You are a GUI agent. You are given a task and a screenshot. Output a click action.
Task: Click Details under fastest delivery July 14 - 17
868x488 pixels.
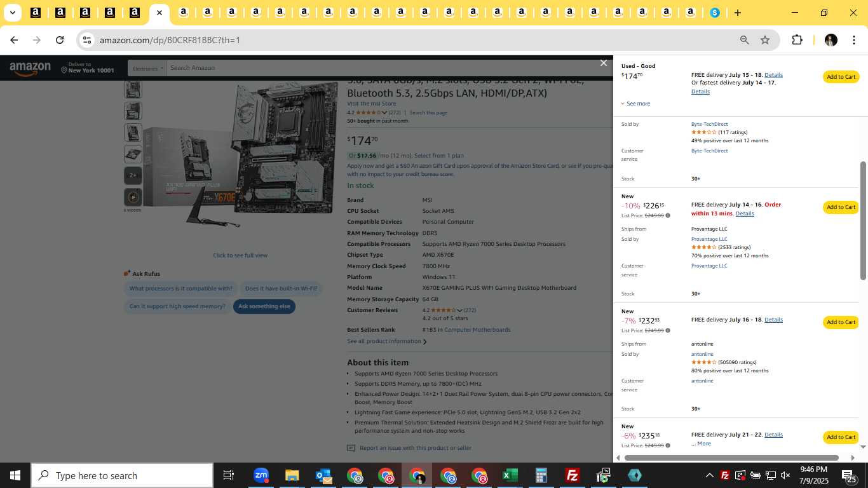coord(700,91)
